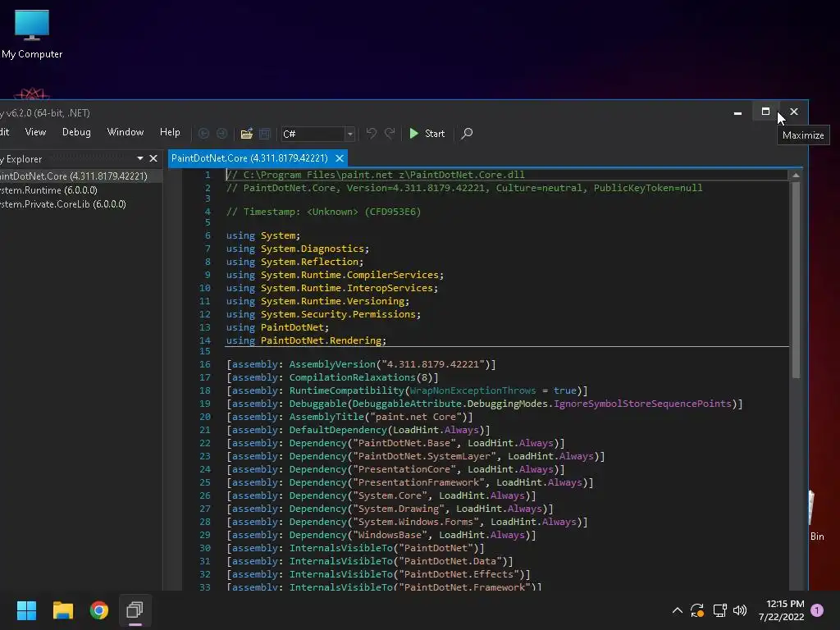This screenshot has height=630, width=840.
Task: Click the 'using System.Reflection;' line
Action: [294, 262]
